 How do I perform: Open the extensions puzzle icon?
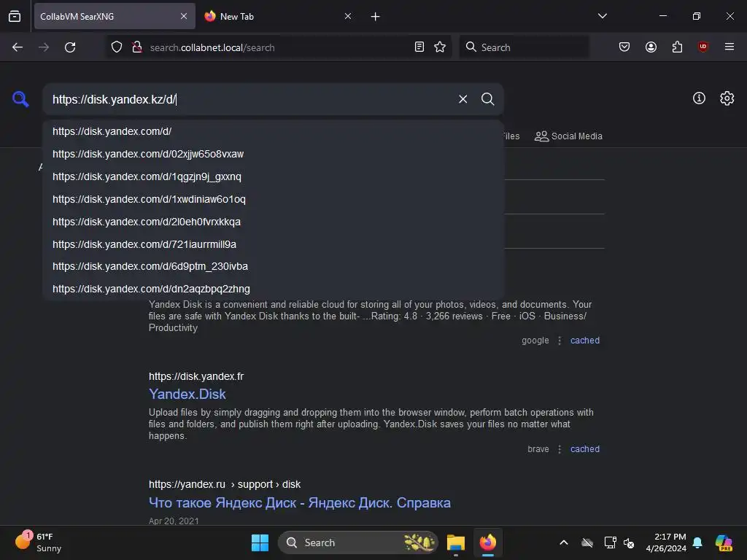click(x=677, y=47)
